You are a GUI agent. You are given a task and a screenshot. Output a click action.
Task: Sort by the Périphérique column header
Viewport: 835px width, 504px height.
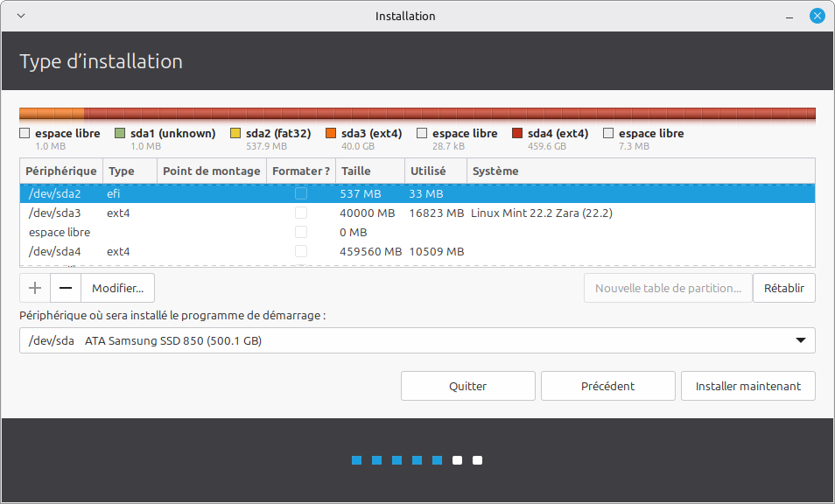[x=60, y=171]
